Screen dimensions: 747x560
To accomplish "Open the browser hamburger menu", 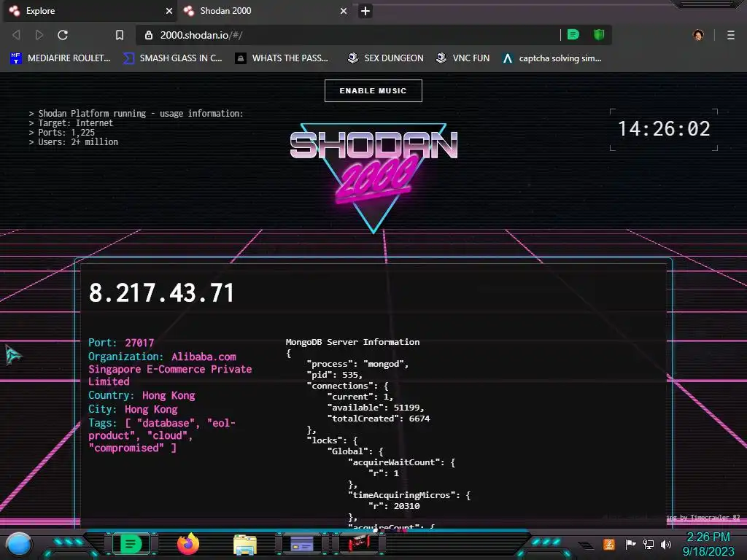I will click(x=731, y=35).
